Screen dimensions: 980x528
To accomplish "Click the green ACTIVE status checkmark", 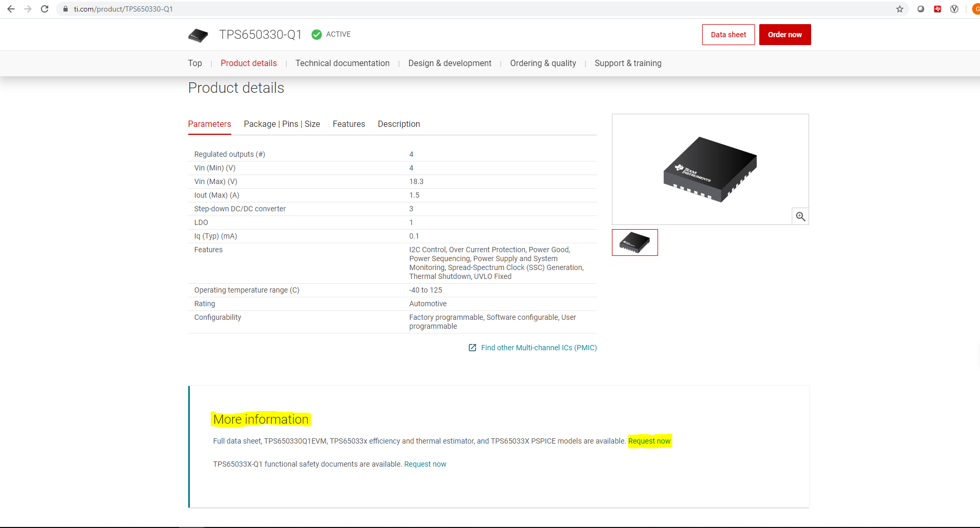I will click(317, 35).
